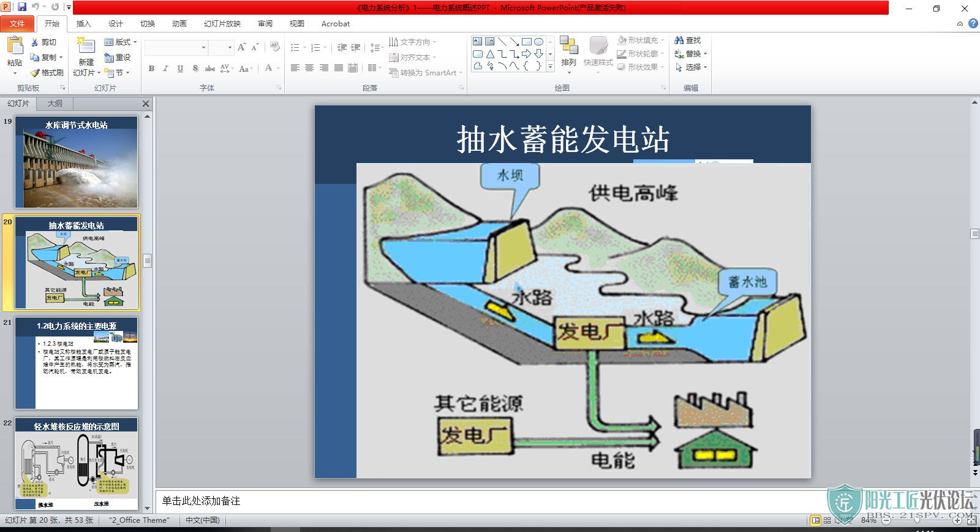Switch to the Insert (插入) tab
Image resolution: width=980 pixels, height=532 pixels.
pos(83,23)
